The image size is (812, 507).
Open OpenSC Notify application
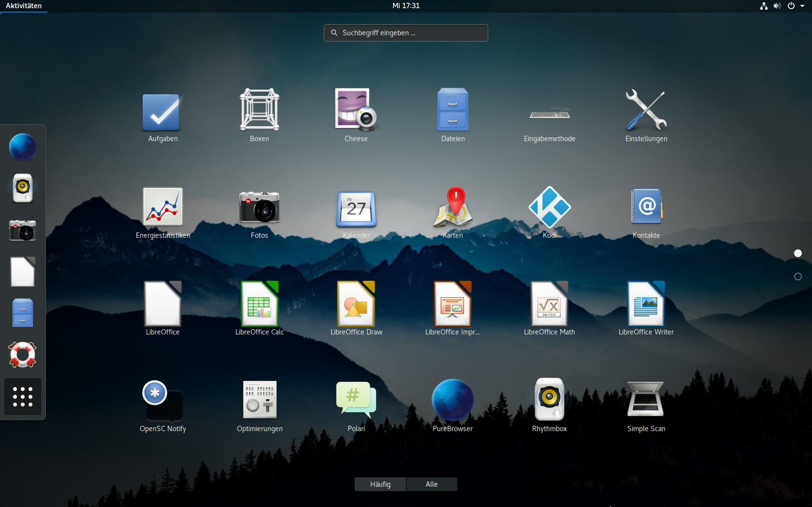(163, 400)
